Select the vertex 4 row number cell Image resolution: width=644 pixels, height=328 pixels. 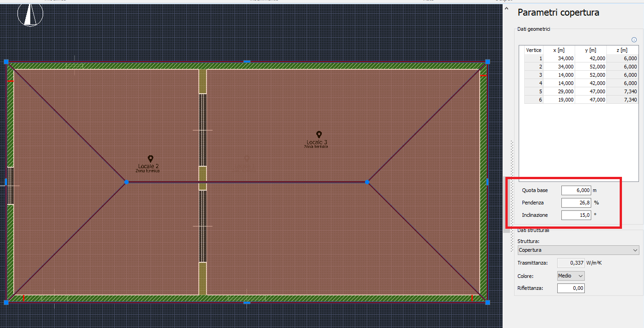(534, 83)
